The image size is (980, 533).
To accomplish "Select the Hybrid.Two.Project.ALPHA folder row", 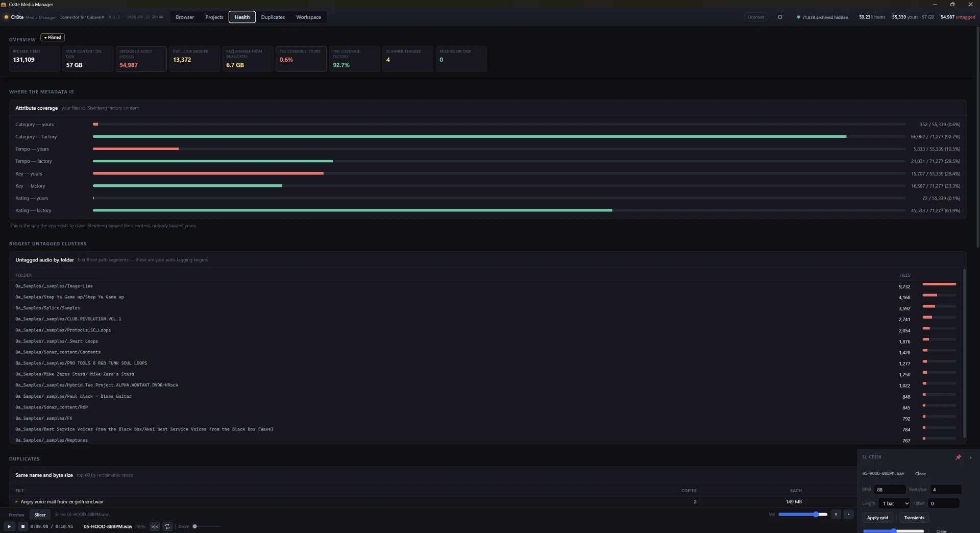I will coord(486,385).
